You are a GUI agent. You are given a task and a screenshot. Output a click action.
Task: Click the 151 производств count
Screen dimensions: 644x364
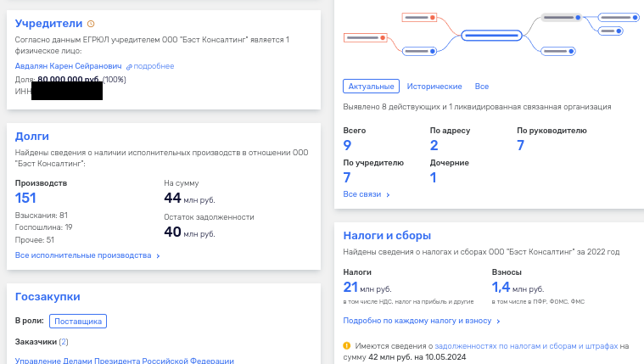(25, 198)
